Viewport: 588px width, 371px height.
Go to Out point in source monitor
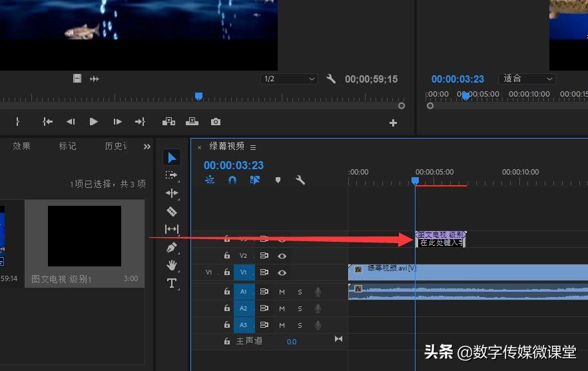point(140,121)
